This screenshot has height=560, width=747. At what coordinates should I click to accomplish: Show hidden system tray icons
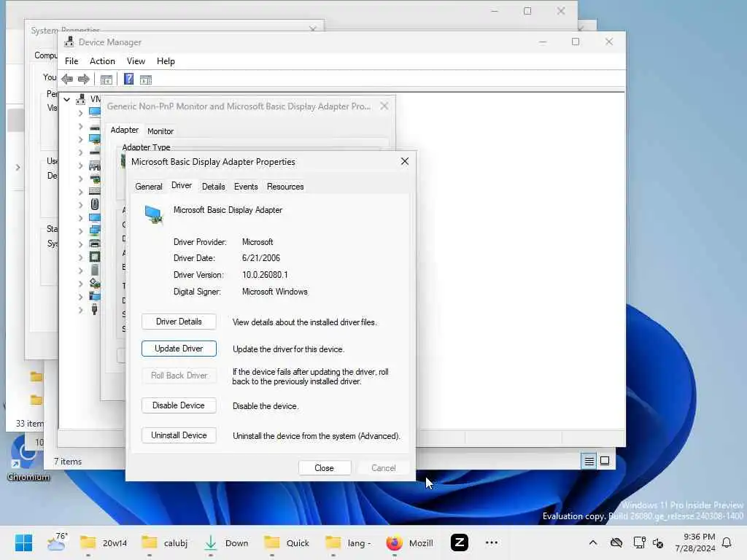pos(592,542)
